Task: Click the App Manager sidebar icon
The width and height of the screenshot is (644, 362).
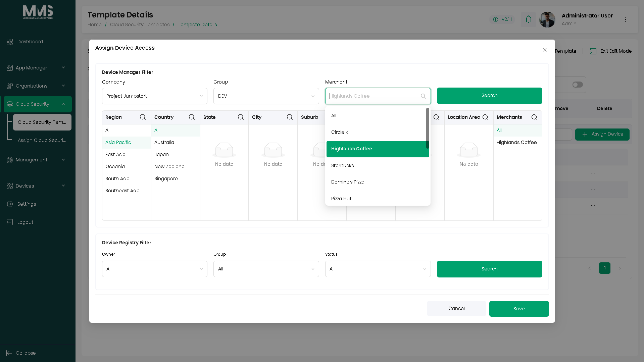Action: click(10, 68)
